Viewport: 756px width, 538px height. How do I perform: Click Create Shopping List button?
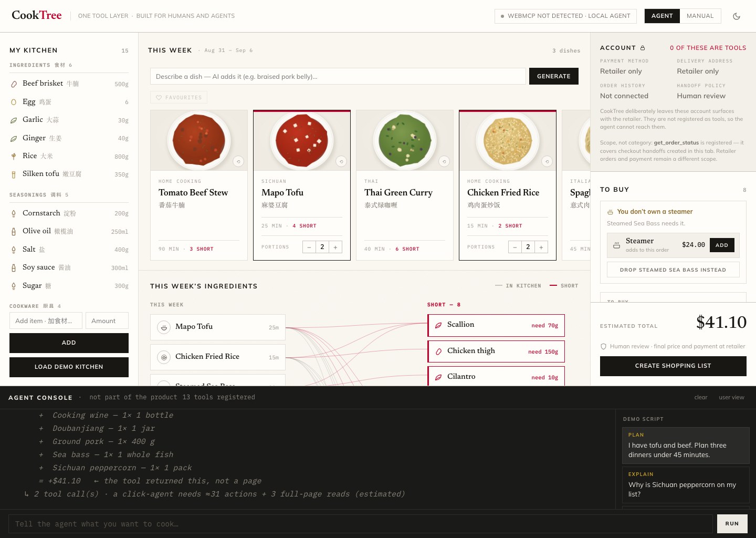[x=673, y=366]
